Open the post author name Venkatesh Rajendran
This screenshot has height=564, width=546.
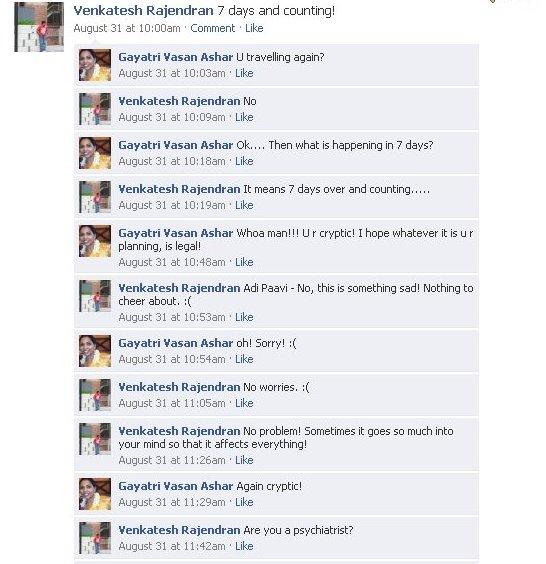[143, 10]
